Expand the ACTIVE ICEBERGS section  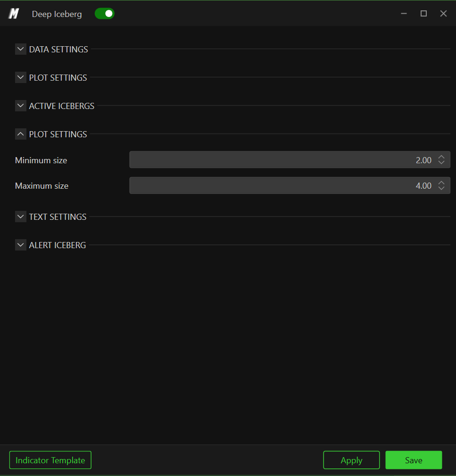click(x=21, y=106)
